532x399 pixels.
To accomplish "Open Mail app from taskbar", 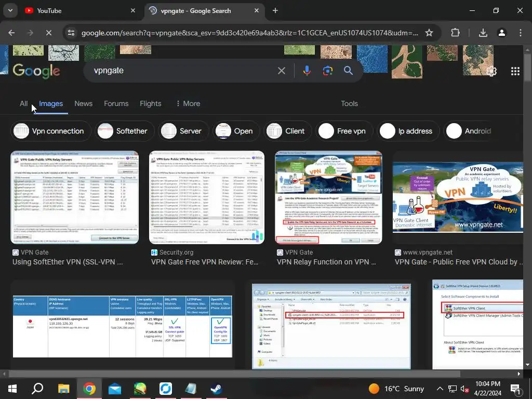I will (115, 389).
